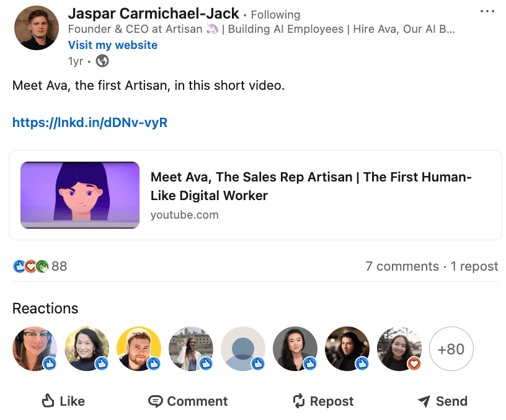
Task: Click the reactor avatar with heart reaction badge
Action: click(x=399, y=349)
